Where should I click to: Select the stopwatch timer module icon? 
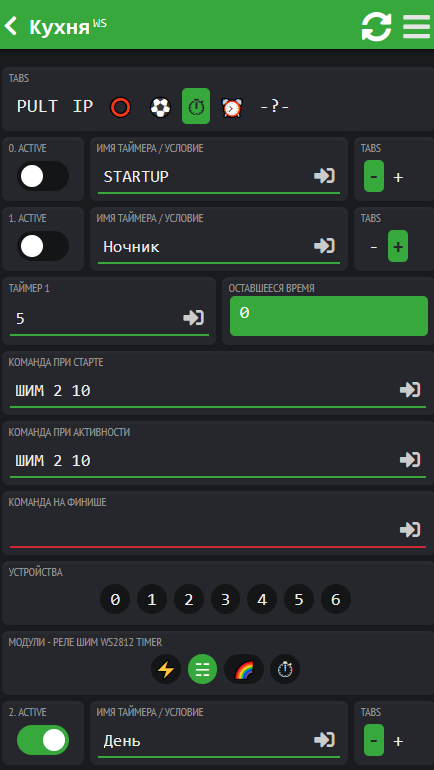tap(285, 669)
